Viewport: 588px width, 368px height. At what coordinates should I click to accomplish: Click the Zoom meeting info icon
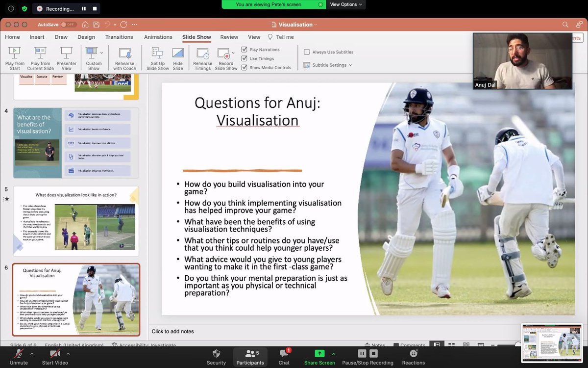tap(11, 8)
